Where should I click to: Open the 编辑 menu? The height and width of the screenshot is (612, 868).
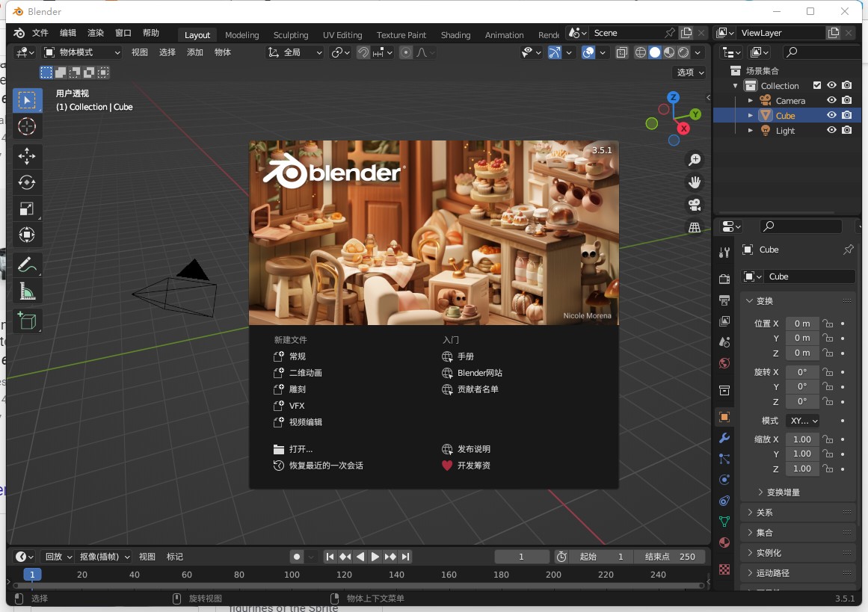click(67, 33)
